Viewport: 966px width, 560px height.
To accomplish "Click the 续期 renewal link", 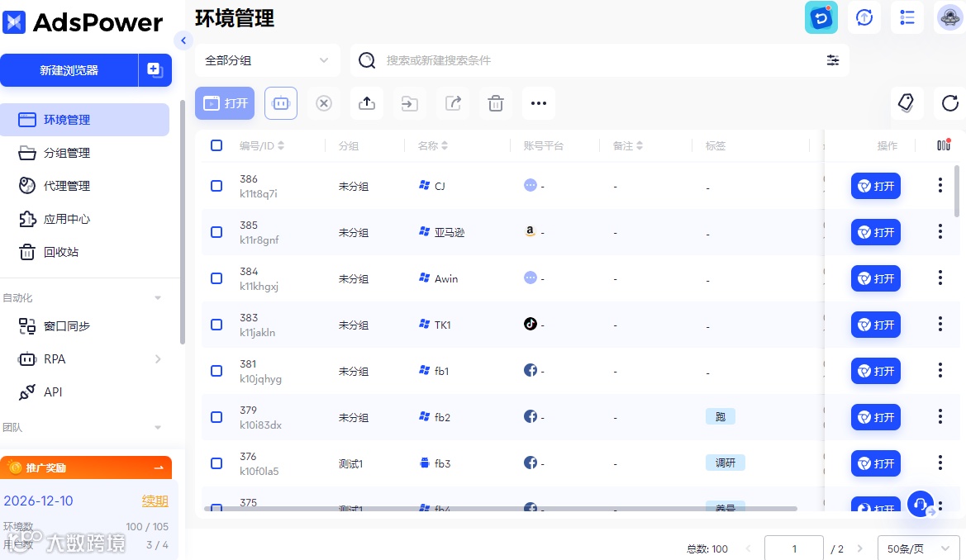I will [x=155, y=501].
